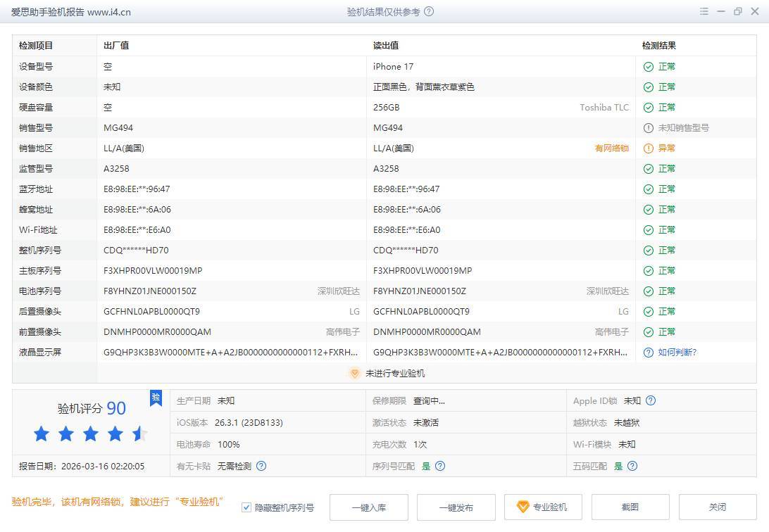Screen dimensions: 769x532
Task: Click the 有网络锁 label in 销售地区 row
Action: (611, 148)
